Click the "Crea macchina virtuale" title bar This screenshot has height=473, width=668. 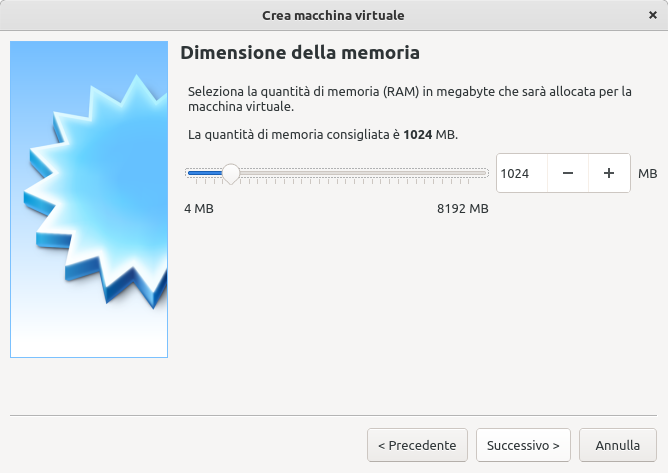click(333, 15)
